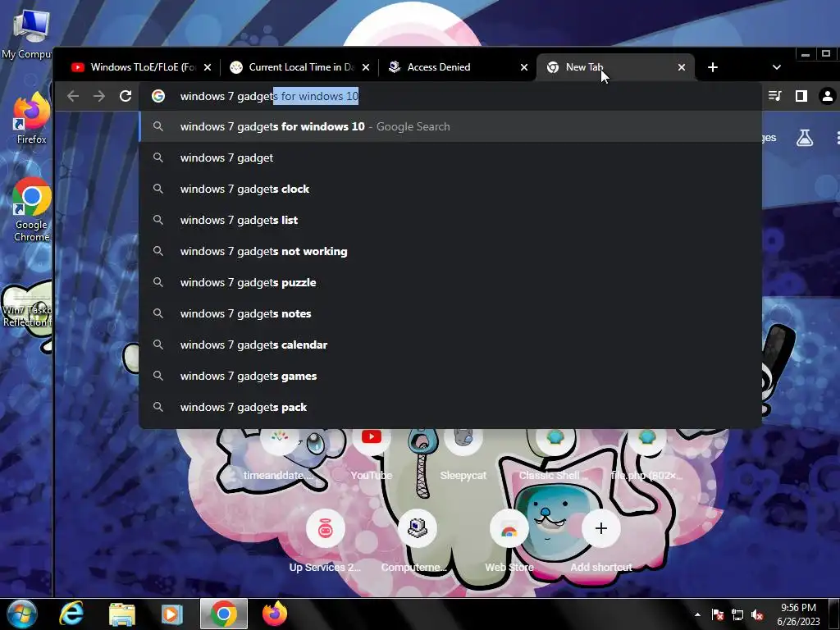
Task: Choose suggestion 'windows 7 gadgets pack'
Action: (x=450, y=407)
